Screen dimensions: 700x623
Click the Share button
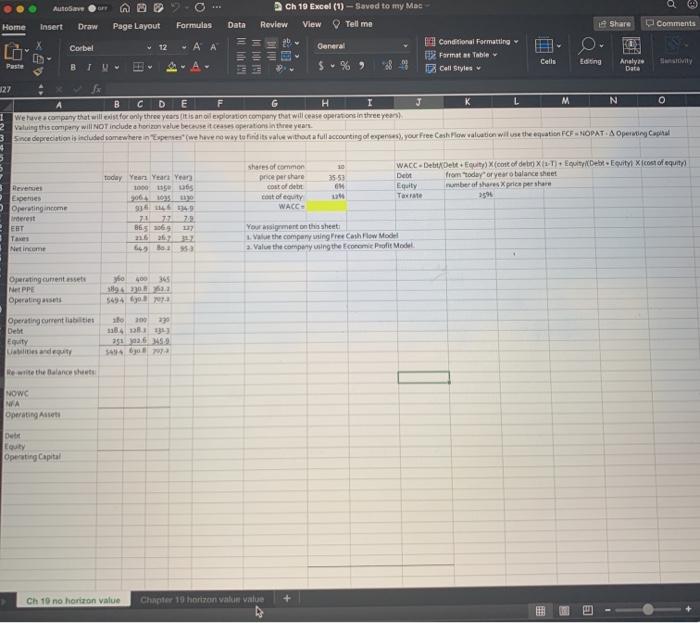coord(614,24)
